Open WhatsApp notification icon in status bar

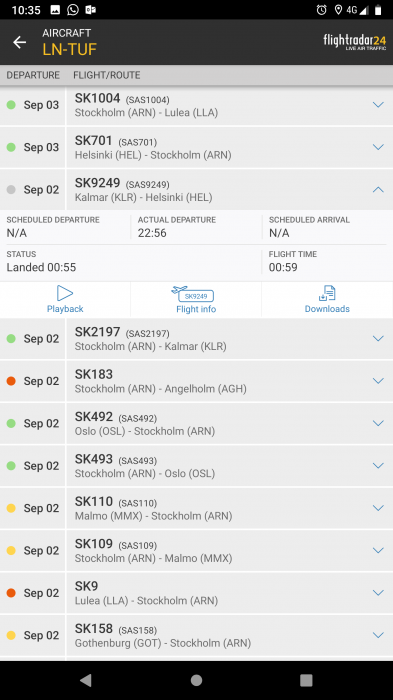pyautogui.click(x=73, y=9)
